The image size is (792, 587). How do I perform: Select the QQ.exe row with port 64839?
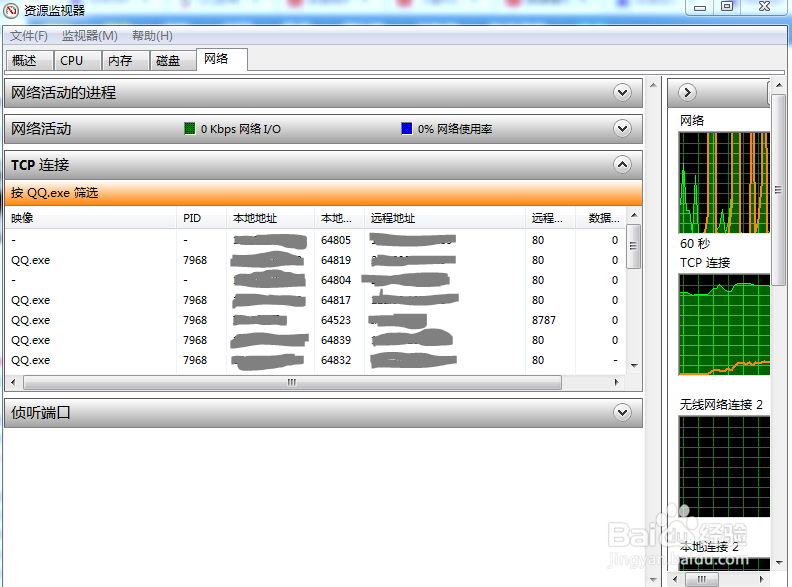point(316,340)
